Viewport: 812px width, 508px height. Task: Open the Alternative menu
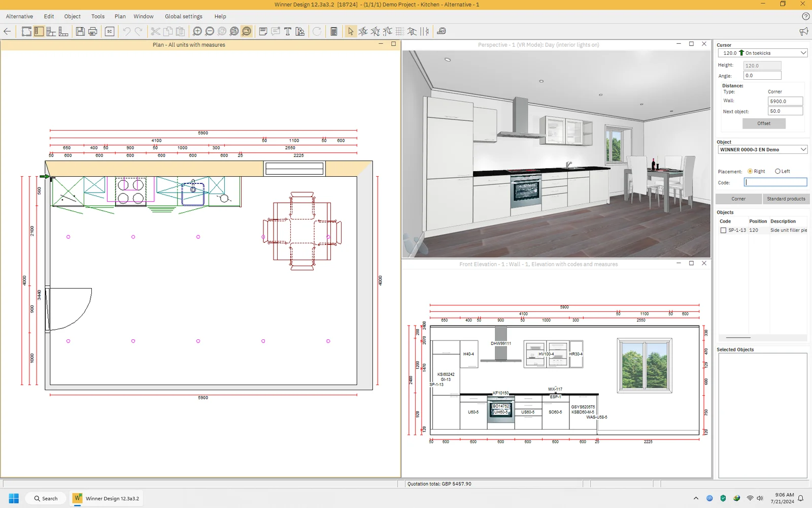point(19,16)
